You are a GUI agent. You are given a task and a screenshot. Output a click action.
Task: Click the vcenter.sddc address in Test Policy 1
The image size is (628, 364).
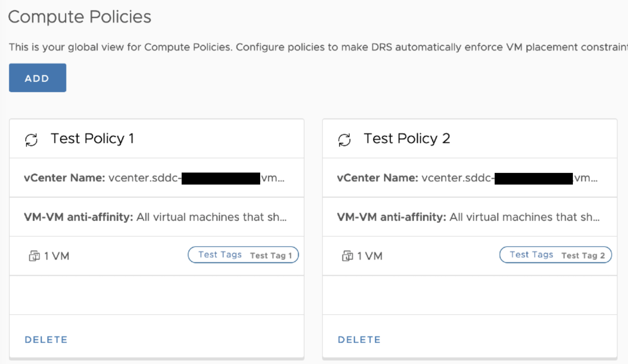coord(145,178)
